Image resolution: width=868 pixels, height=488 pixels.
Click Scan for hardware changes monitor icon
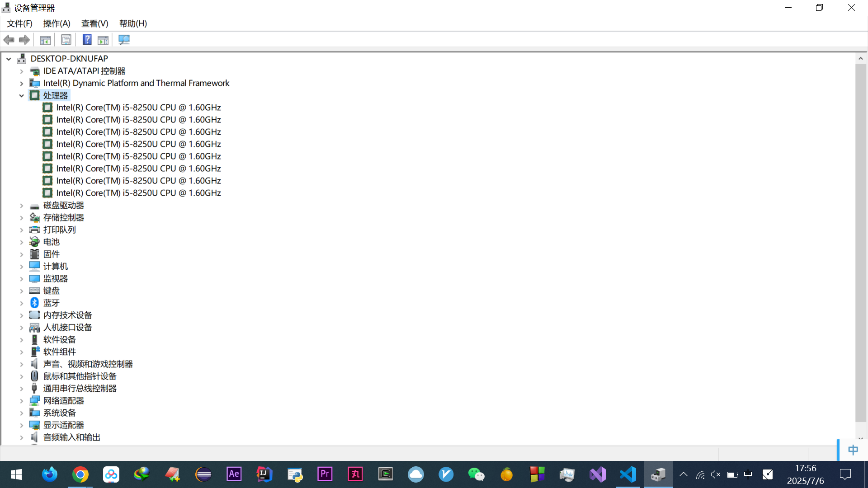click(x=124, y=40)
